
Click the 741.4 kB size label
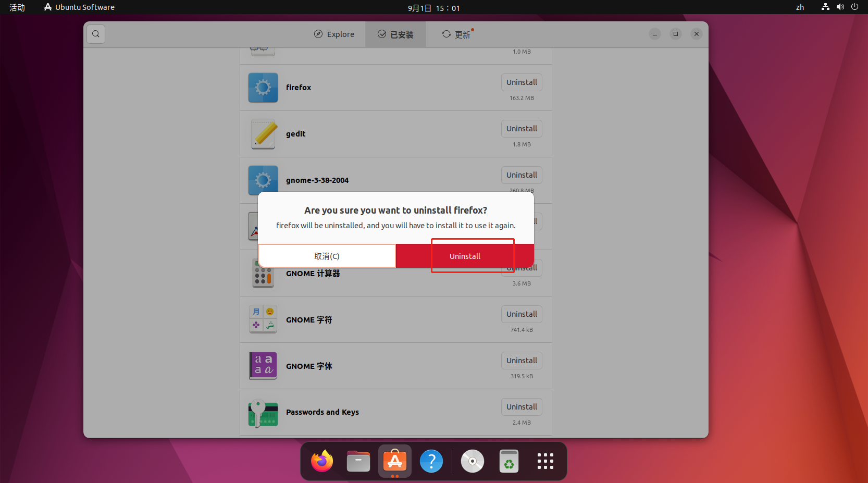point(522,330)
